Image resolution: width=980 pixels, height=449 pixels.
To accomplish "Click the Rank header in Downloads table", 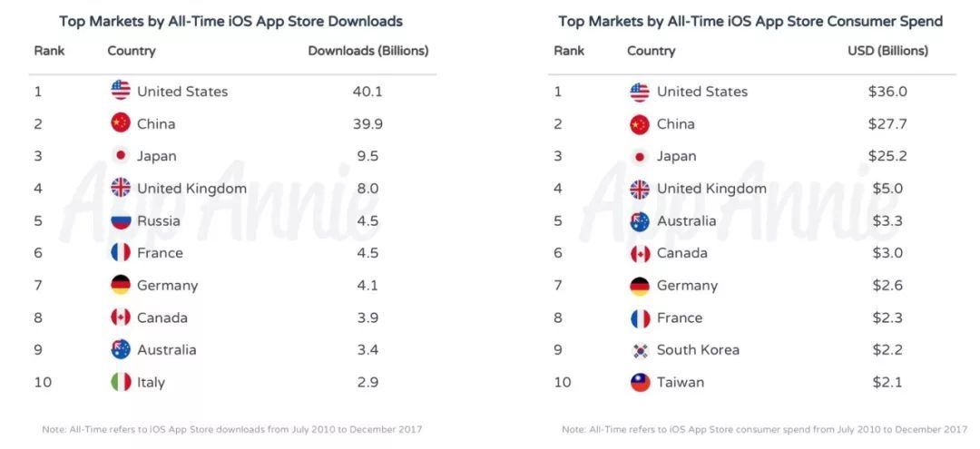I will point(49,51).
